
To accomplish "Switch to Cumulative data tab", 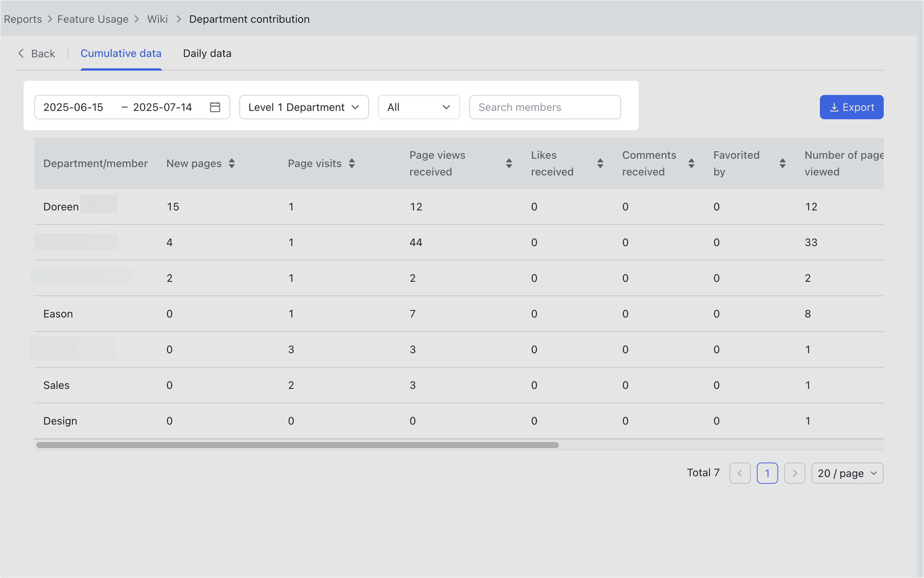I will [121, 53].
